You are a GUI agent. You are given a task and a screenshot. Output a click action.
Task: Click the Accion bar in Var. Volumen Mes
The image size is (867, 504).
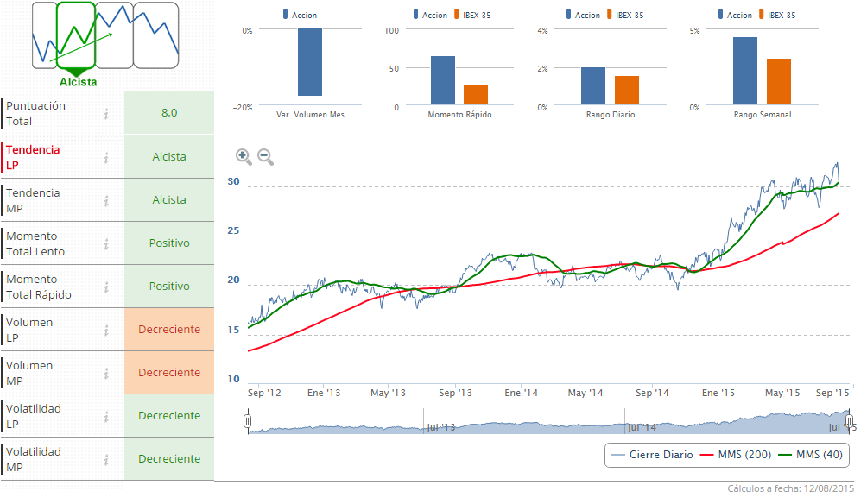[x=310, y=62]
